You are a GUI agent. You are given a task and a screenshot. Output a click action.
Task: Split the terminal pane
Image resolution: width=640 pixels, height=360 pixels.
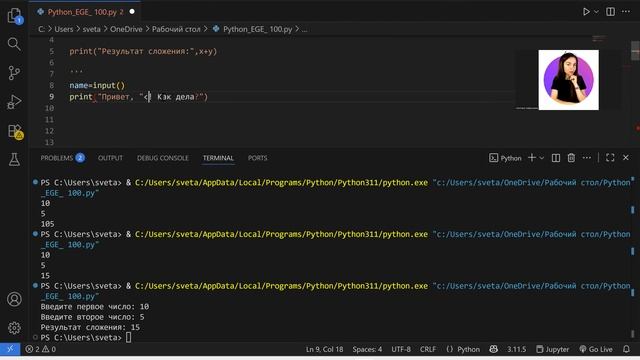(556, 158)
